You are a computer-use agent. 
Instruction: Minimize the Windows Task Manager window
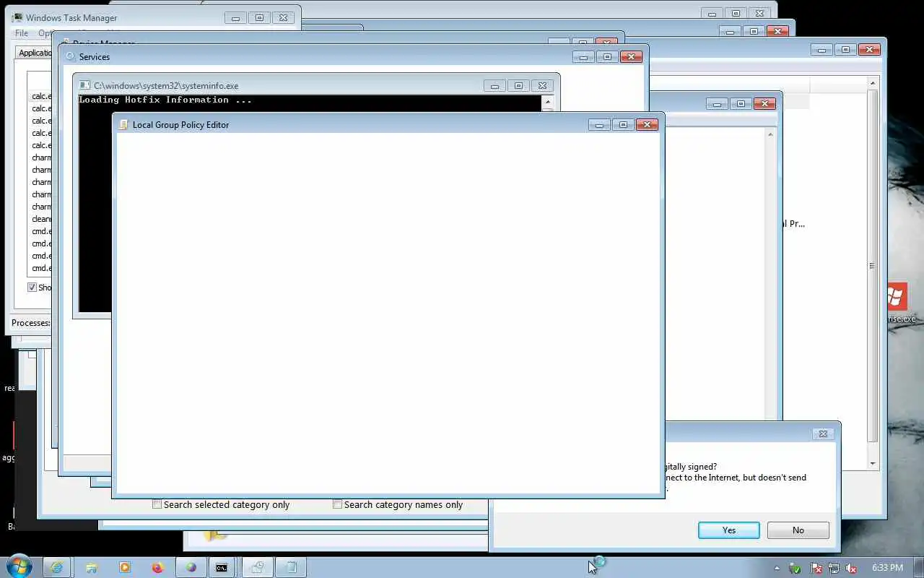(235, 17)
